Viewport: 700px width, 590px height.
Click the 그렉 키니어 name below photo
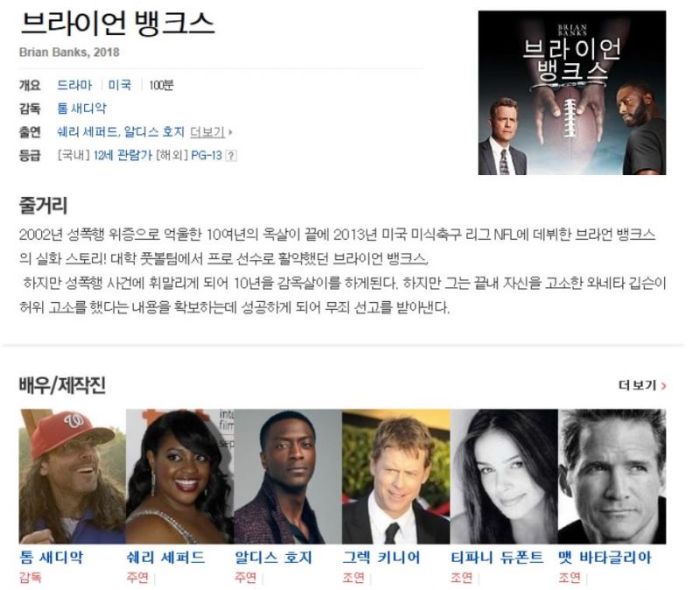(381, 558)
